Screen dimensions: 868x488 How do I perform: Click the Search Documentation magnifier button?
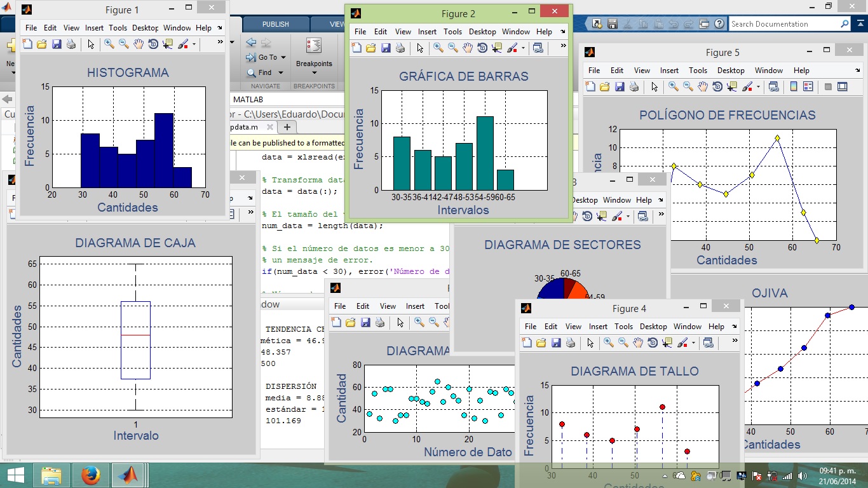point(844,24)
